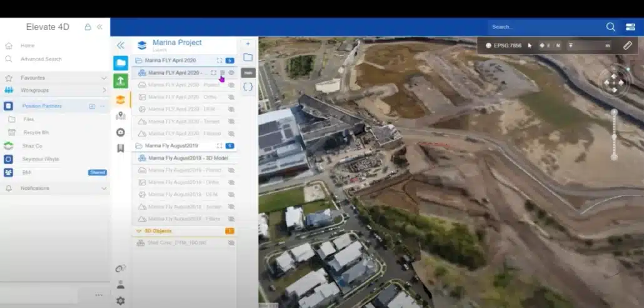Open the map markers panel icon

(121, 116)
